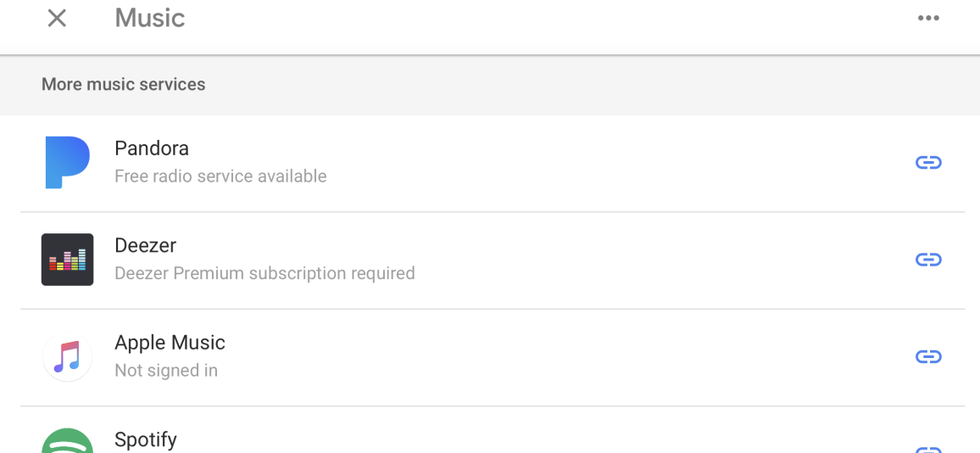The image size is (980, 453).
Task: Tap the Apple Music note logo
Action: click(68, 356)
